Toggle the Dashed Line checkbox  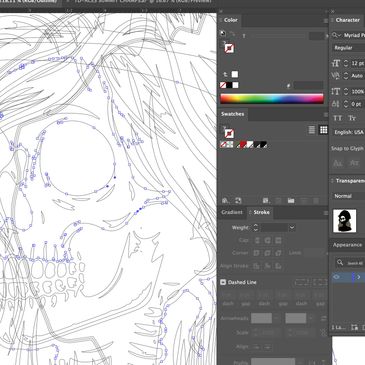click(223, 282)
